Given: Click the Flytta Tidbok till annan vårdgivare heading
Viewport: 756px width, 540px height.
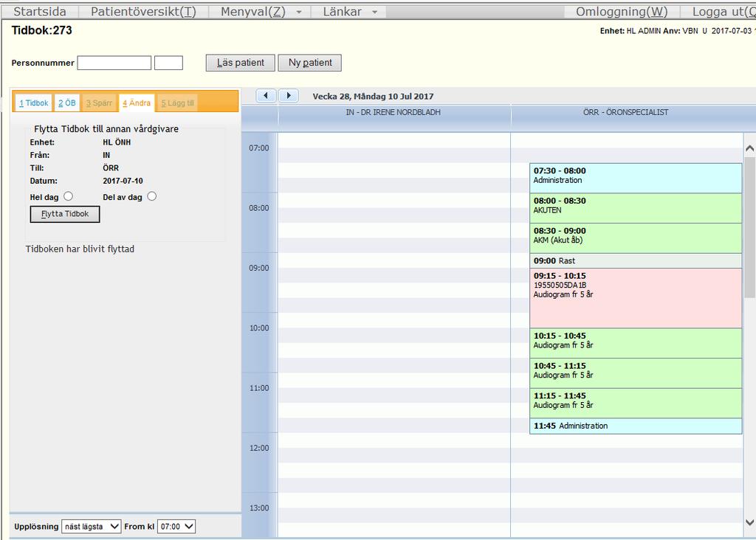Looking at the screenshot, I should point(106,129).
